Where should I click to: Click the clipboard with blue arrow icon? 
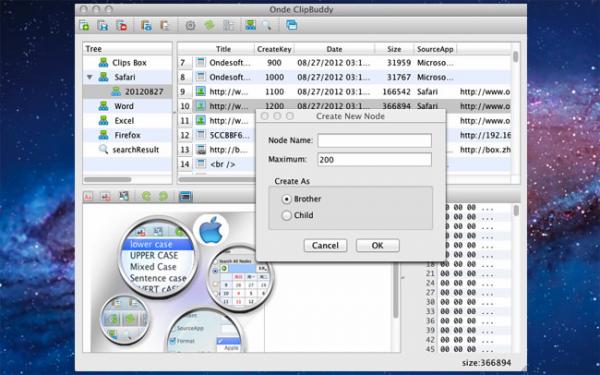[146, 26]
